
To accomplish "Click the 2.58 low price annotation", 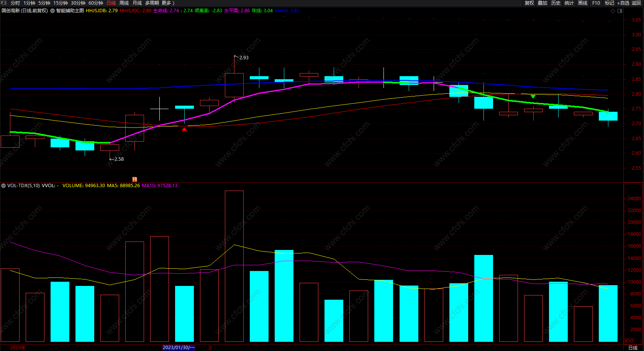I will pyautogui.click(x=119, y=159).
